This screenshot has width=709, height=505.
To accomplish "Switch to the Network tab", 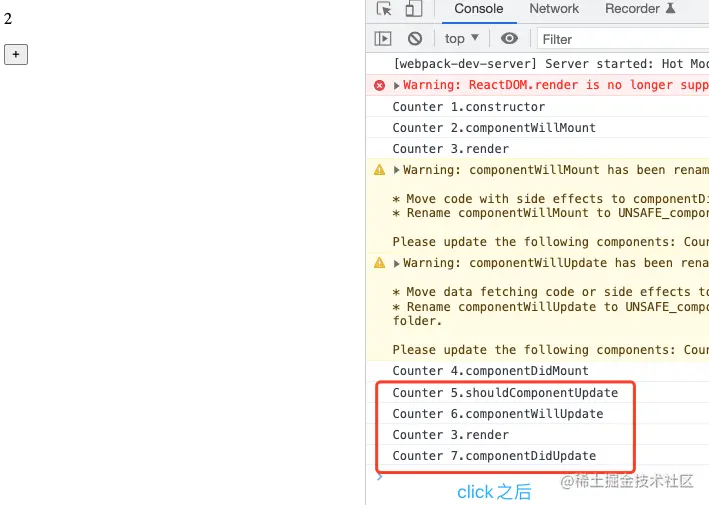I will tap(554, 9).
